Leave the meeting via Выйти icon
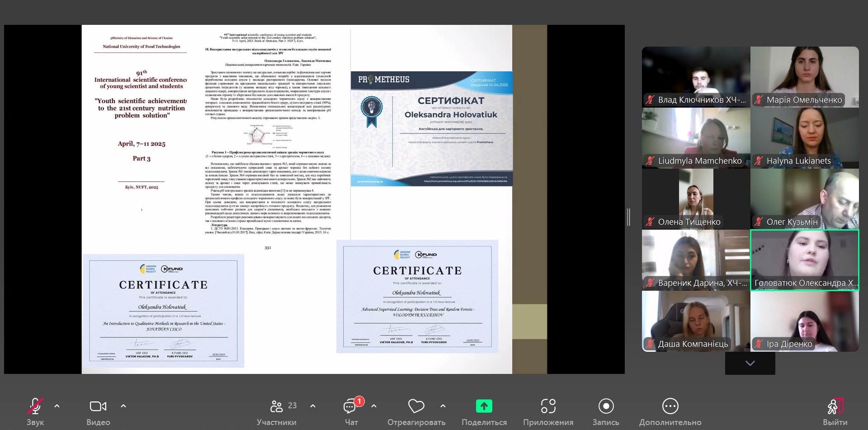 coord(835,406)
